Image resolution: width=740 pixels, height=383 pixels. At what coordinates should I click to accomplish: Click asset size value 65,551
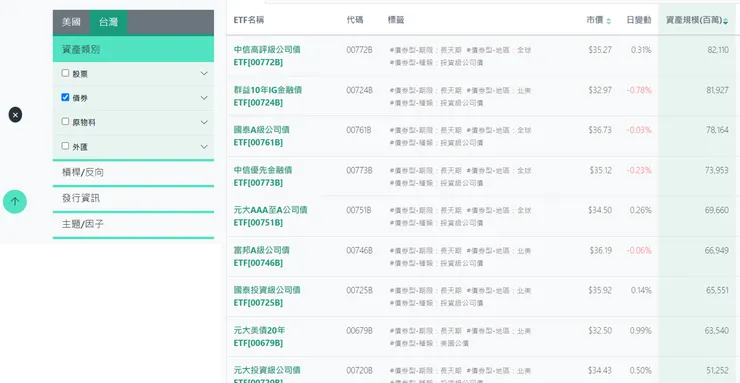tap(717, 291)
